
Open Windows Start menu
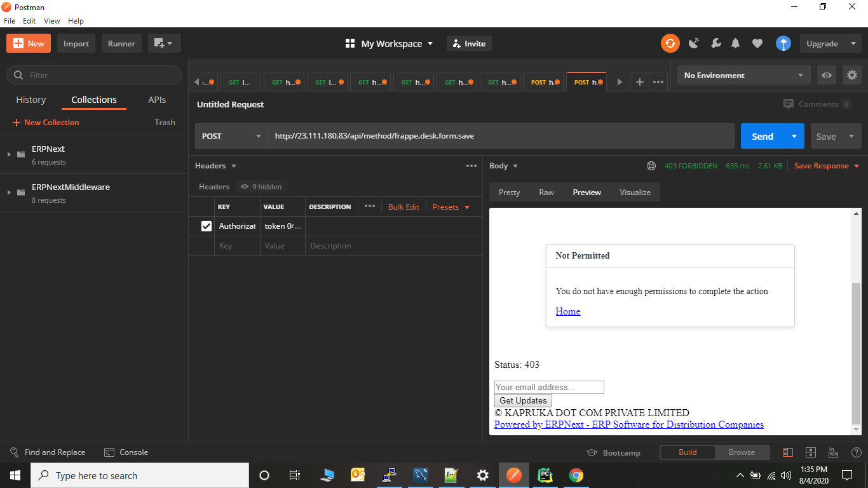pos(15,475)
